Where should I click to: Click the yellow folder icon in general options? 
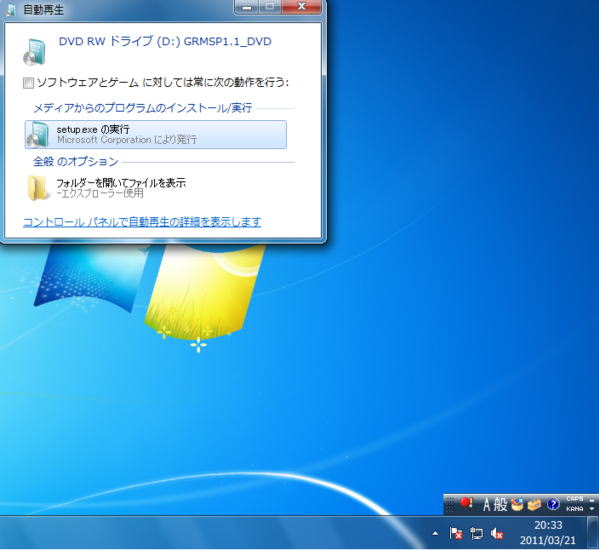(39, 188)
